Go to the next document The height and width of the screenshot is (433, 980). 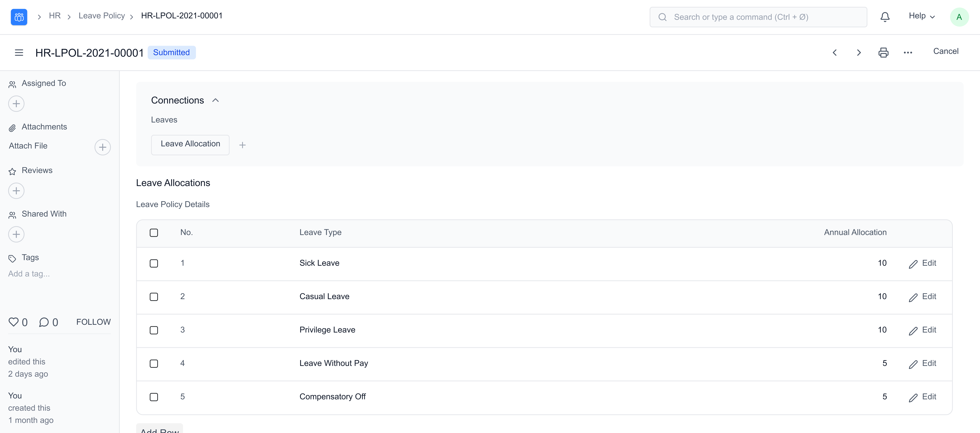[x=859, y=52]
